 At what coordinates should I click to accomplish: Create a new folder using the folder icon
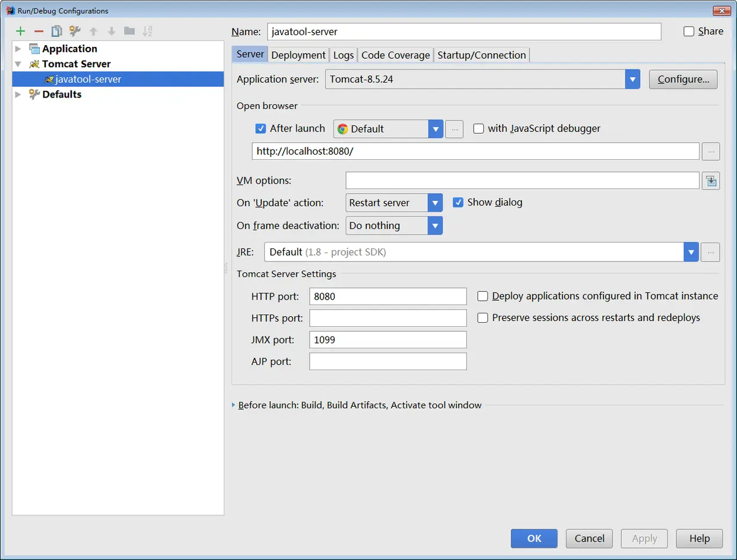tap(130, 31)
